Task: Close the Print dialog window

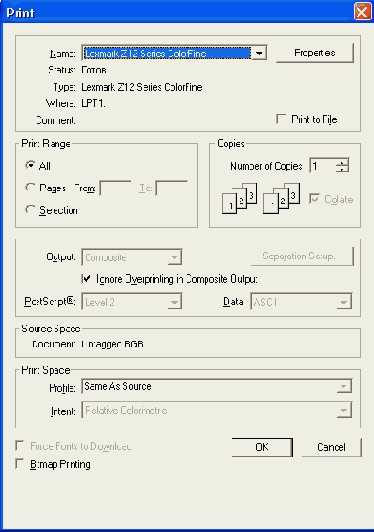Action: (362, 12)
